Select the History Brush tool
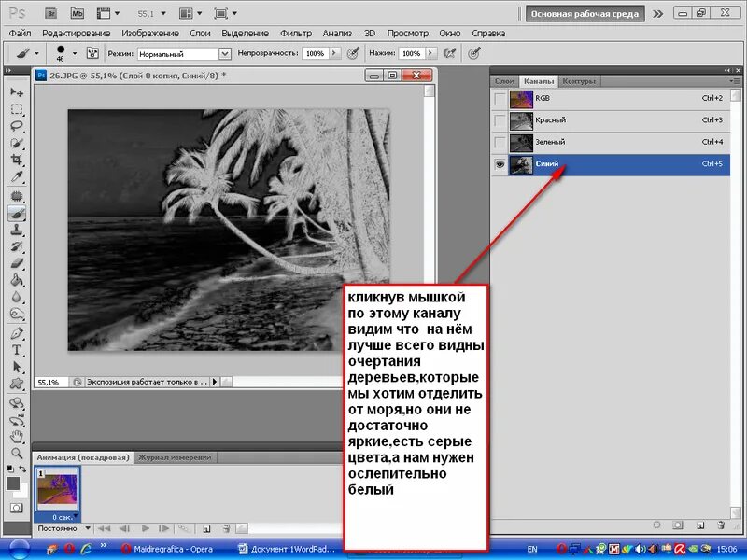This screenshot has width=747, height=560. [17, 246]
